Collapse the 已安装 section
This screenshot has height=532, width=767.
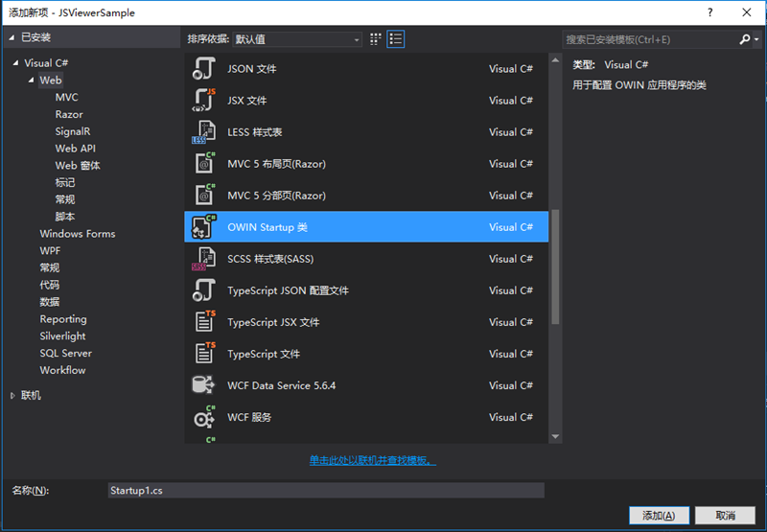(x=12, y=37)
